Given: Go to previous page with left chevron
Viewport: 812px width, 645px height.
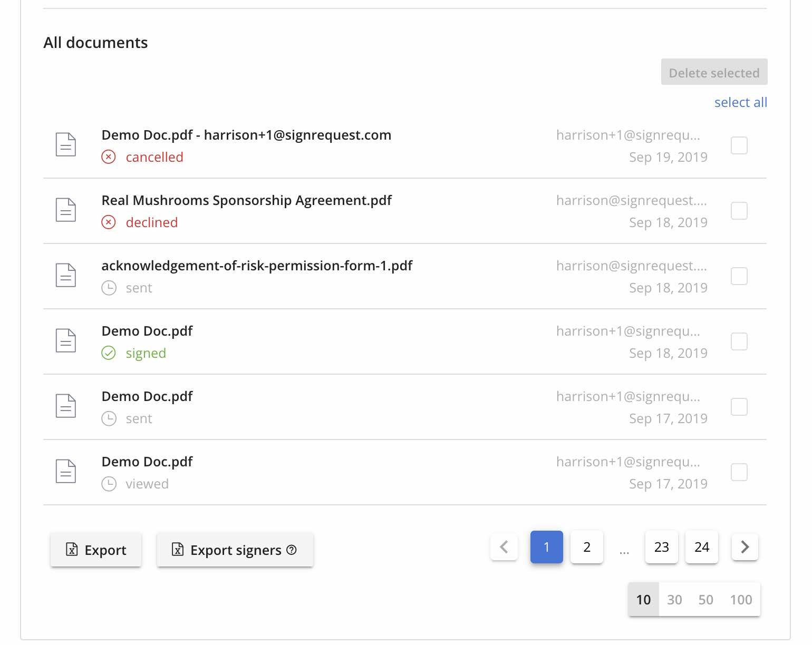Looking at the screenshot, I should point(504,547).
